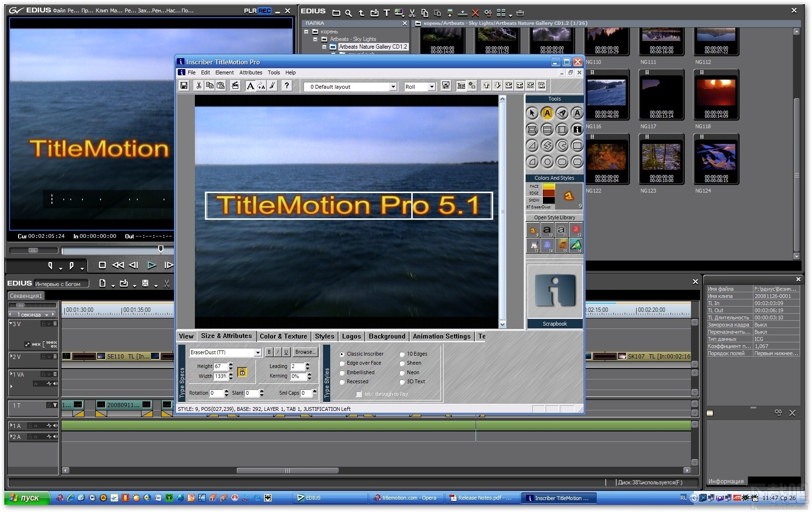The width and height of the screenshot is (812, 512).
Task: Select the arrow pointer tool
Action: tap(532, 113)
